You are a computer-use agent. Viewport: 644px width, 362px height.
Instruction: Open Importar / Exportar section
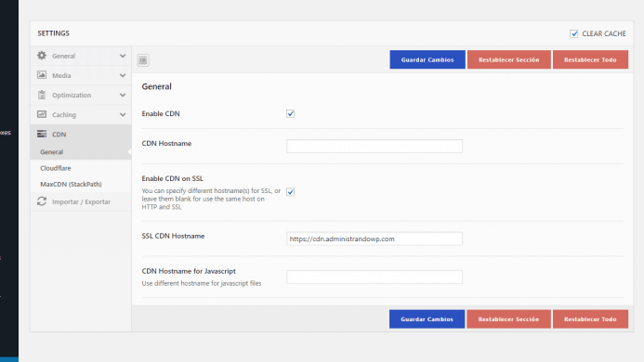pyautogui.click(x=81, y=201)
